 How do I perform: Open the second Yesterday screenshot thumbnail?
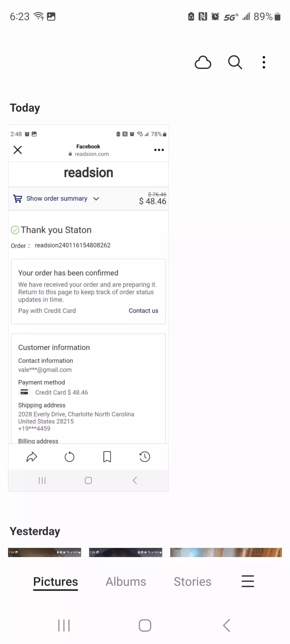[x=126, y=552]
